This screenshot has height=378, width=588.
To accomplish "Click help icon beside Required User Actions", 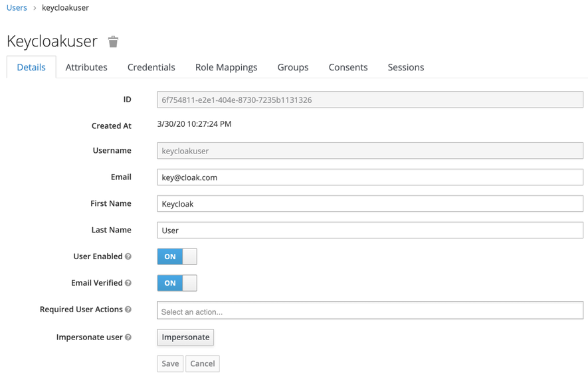I will (128, 310).
